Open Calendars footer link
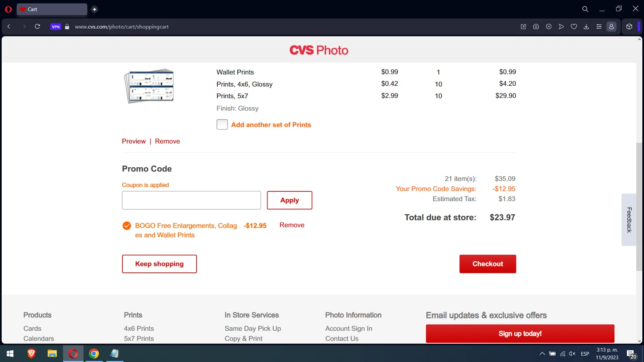This screenshot has height=362, width=644. (39, 338)
